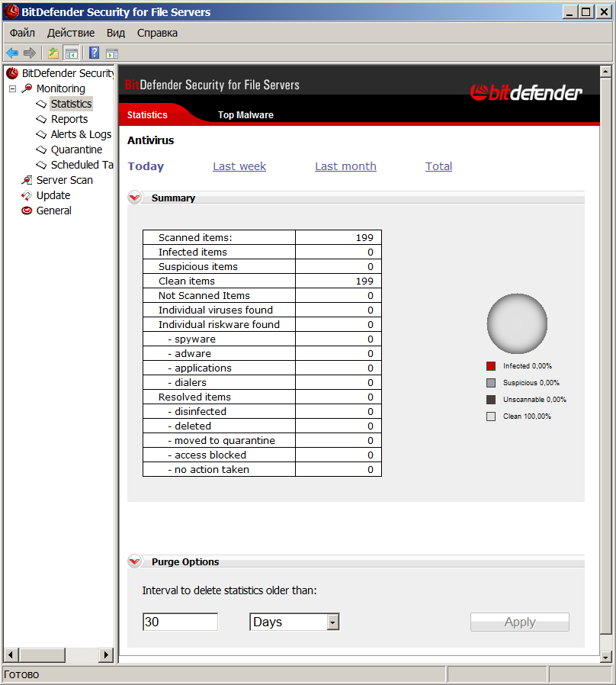Open the Вид menu

coord(116,33)
